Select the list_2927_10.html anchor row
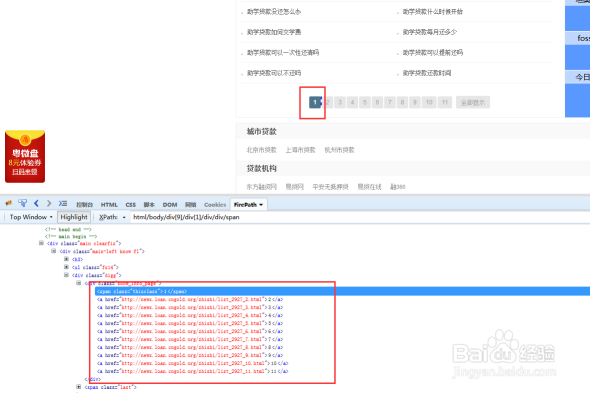 pyautogui.click(x=193, y=363)
